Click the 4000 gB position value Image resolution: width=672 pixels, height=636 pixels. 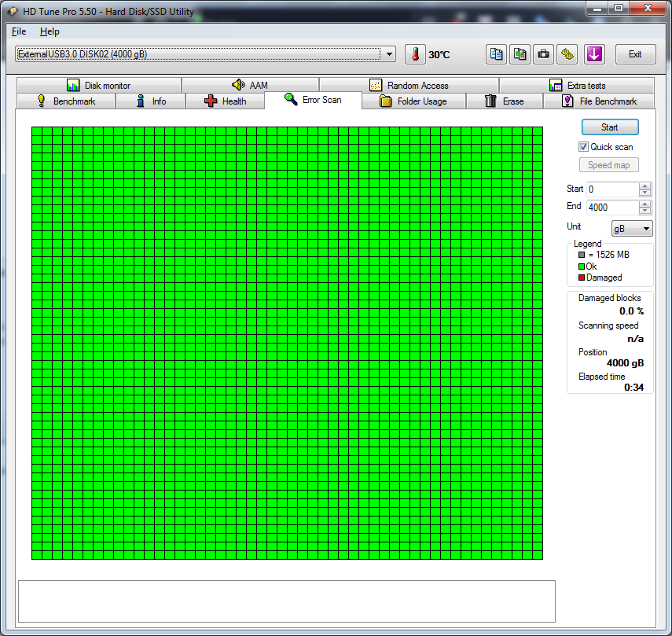(x=626, y=363)
